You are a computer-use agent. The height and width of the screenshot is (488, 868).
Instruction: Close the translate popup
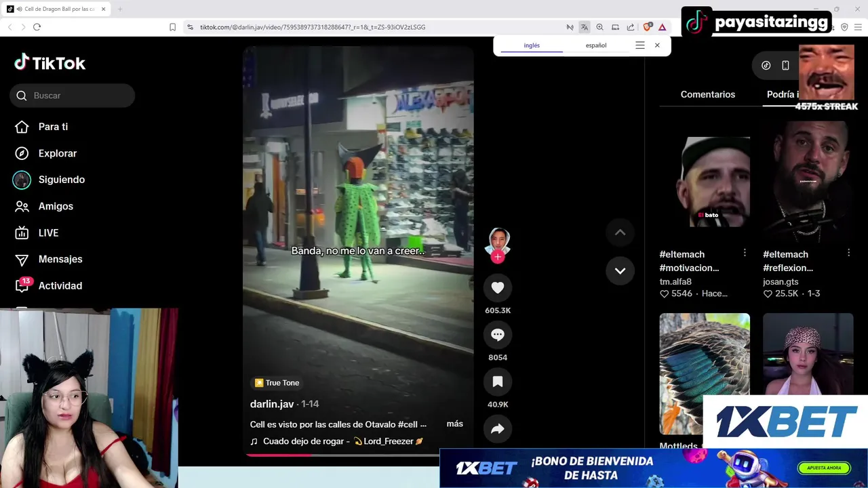[657, 45]
